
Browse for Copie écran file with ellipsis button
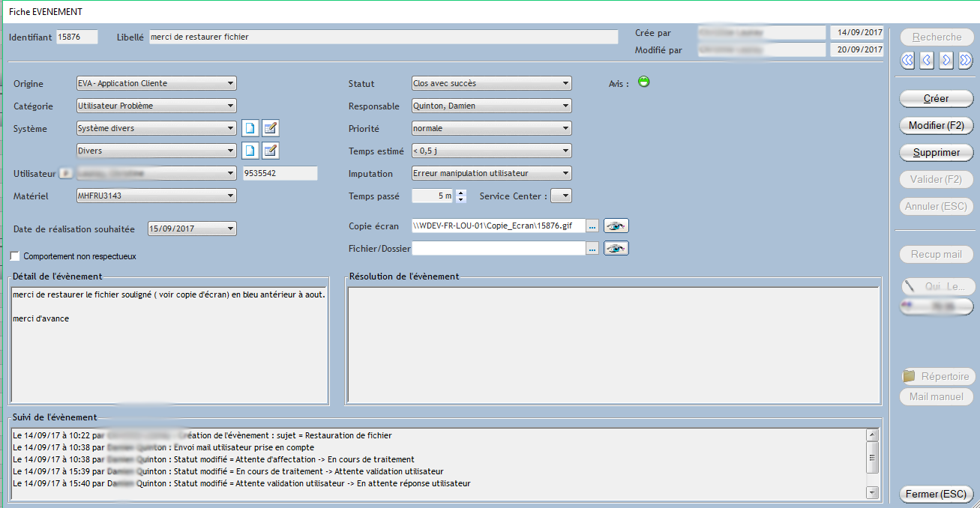(x=592, y=226)
